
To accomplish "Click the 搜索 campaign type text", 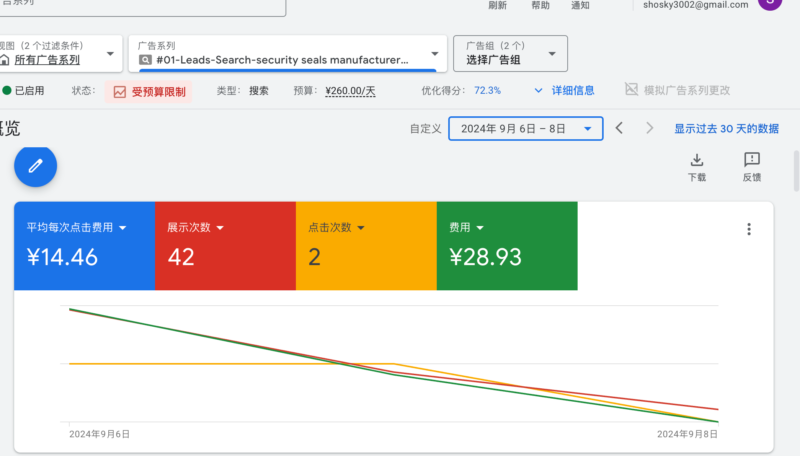I will [x=259, y=91].
